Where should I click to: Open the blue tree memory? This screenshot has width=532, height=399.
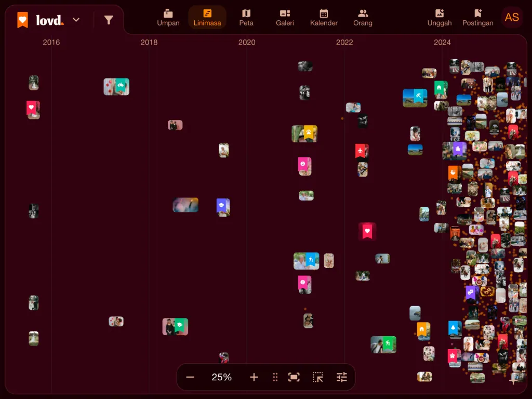pos(455,329)
